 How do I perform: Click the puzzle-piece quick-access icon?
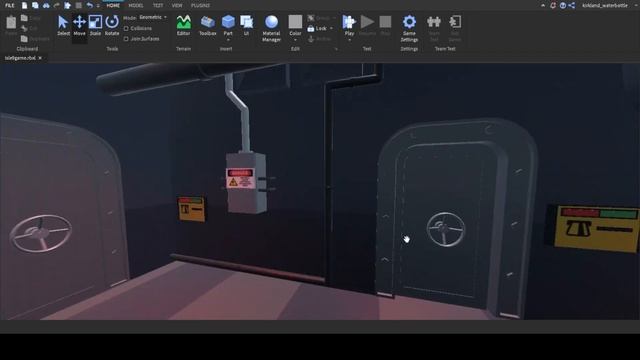(x=67, y=5)
